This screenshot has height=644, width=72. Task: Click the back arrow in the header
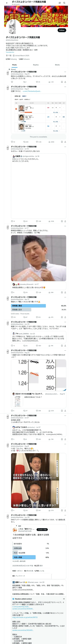click(x=7, y=3)
